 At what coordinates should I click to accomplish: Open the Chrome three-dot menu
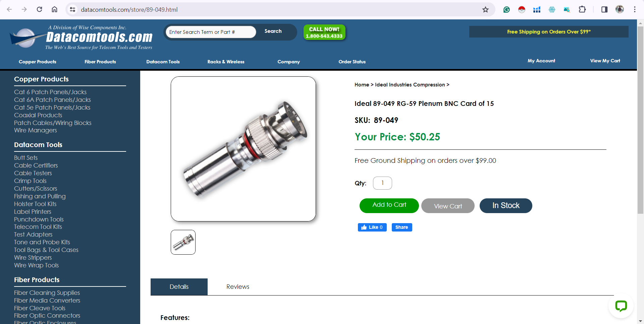(x=635, y=9)
